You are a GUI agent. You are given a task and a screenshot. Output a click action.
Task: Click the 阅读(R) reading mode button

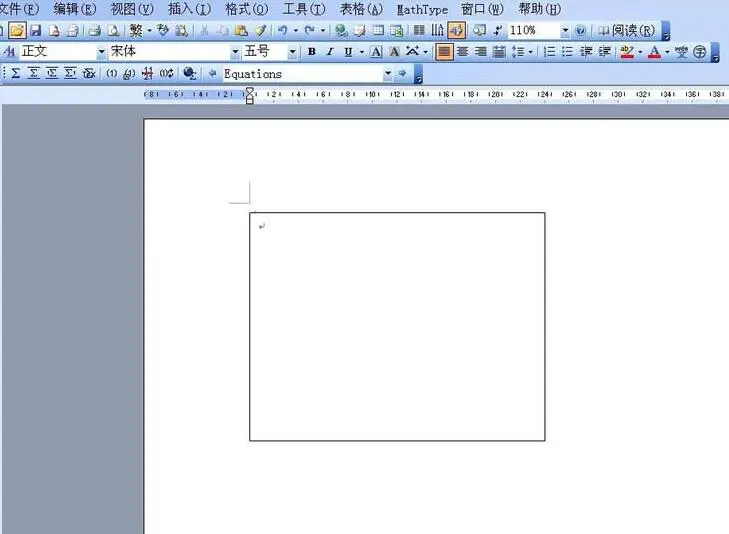(x=628, y=31)
